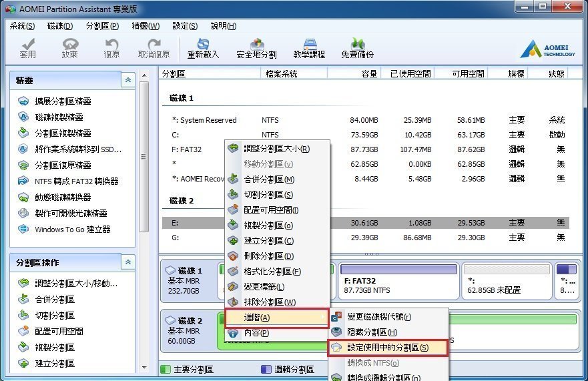The height and width of the screenshot is (381, 588).
Task: Click 複製分割區 in the sidebar operations
Action: 47,347
